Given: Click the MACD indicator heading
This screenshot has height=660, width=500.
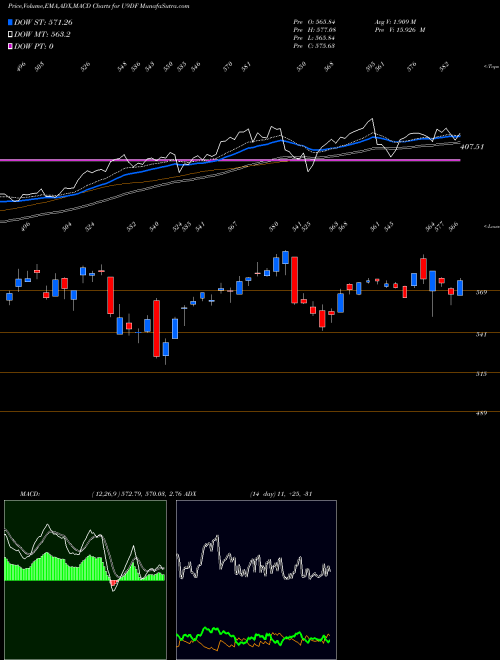Looking at the screenshot, I should pyautogui.click(x=29, y=494).
